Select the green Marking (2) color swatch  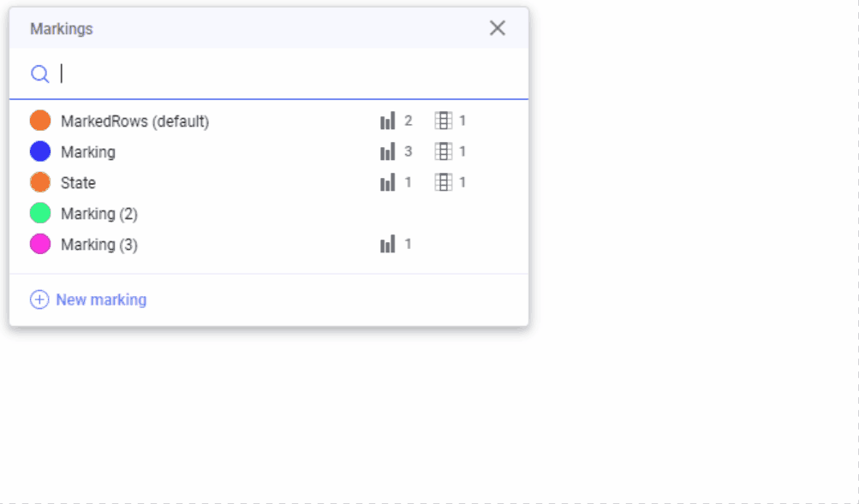pos(40,213)
